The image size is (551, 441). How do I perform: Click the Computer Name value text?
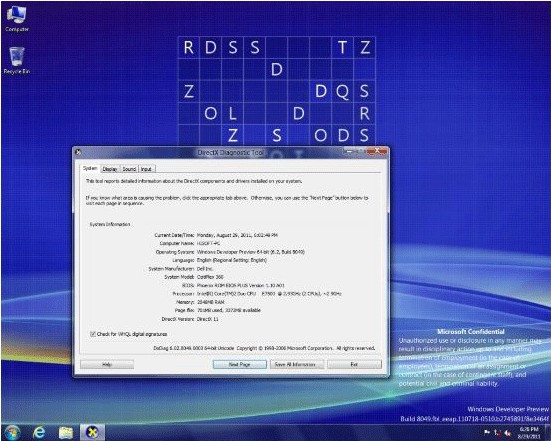coord(208,244)
